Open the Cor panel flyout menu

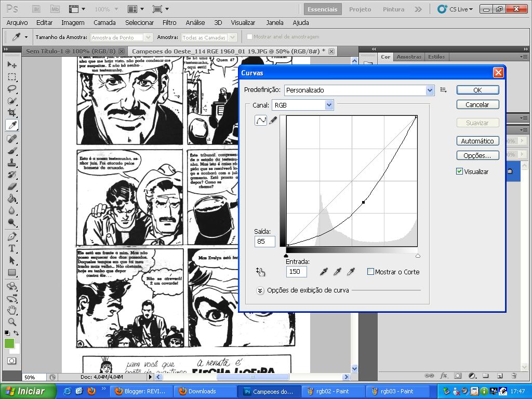(524, 57)
